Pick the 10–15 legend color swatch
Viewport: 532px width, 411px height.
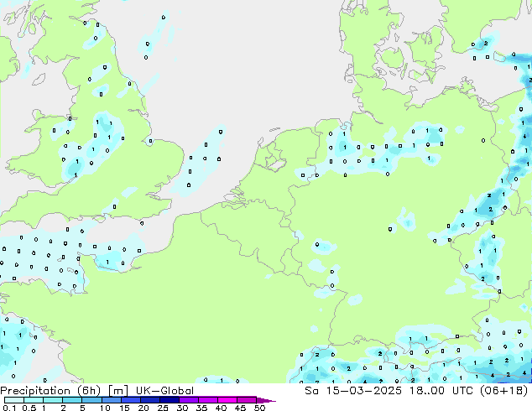(112, 400)
